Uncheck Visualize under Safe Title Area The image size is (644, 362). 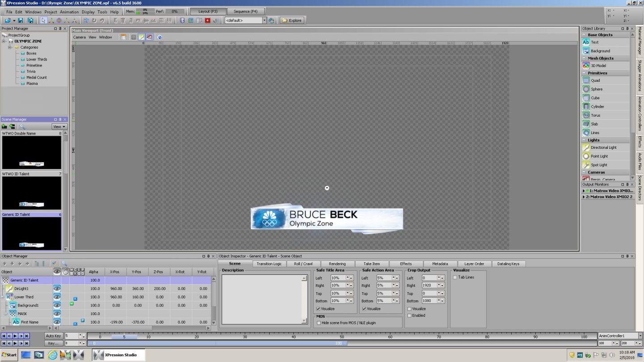[318, 309]
